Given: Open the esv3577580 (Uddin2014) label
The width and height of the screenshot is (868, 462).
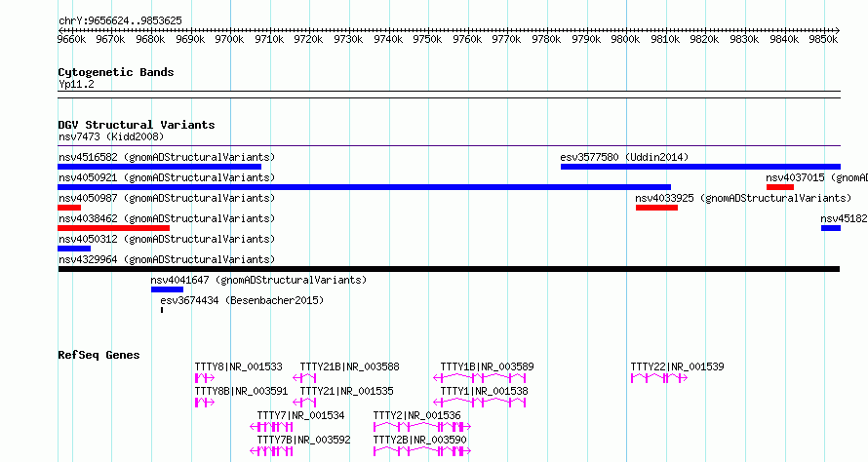Looking at the screenshot, I should point(624,157).
